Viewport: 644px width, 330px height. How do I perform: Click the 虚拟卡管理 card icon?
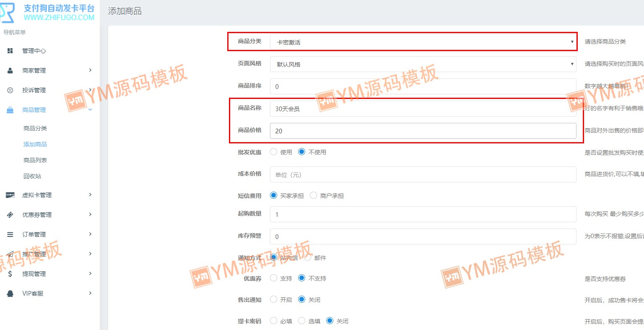click(10, 195)
